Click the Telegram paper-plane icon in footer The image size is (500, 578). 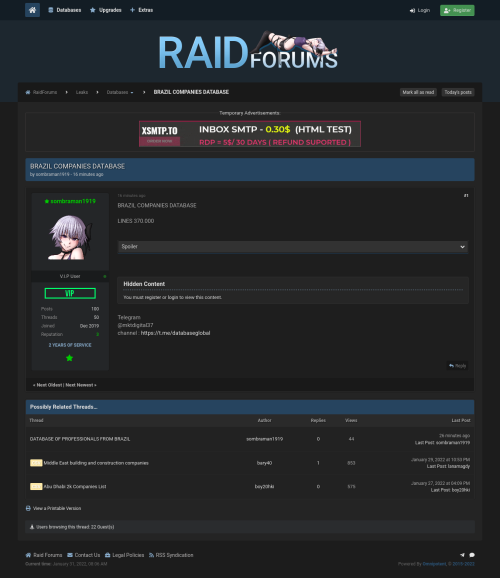462,555
